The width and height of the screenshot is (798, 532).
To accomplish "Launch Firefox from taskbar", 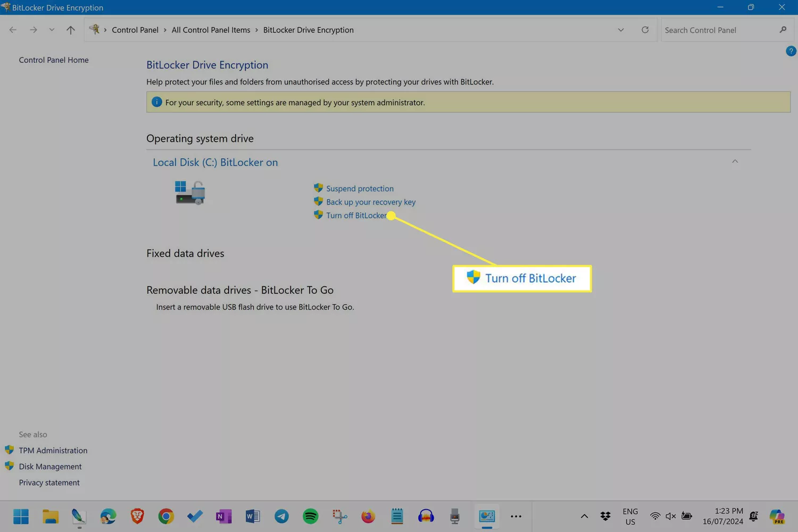I will (x=368, y=516).
